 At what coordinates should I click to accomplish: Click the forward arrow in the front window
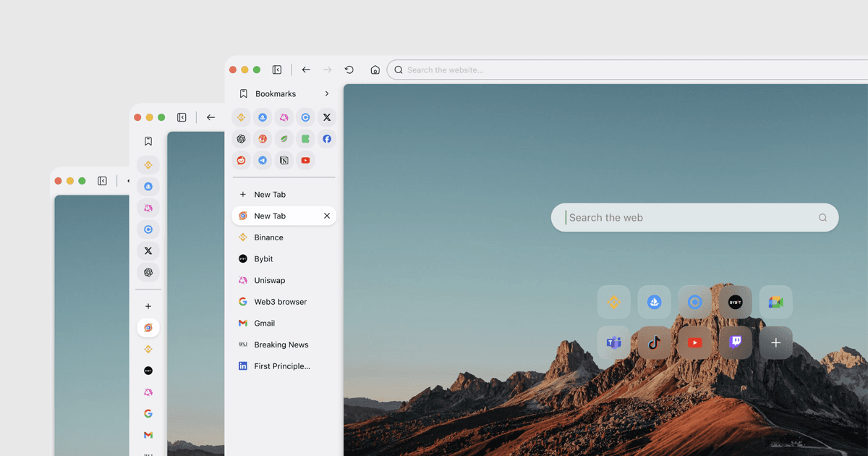[x=328, y=70]
